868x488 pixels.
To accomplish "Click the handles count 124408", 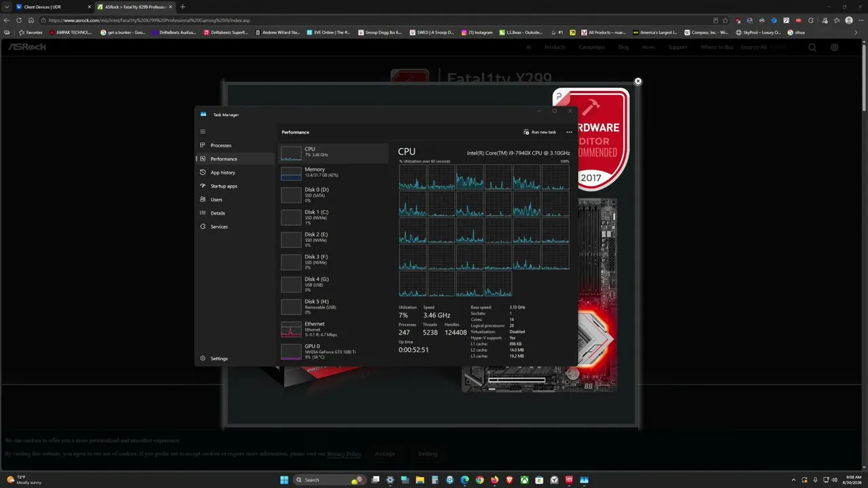I will (456, 333).
